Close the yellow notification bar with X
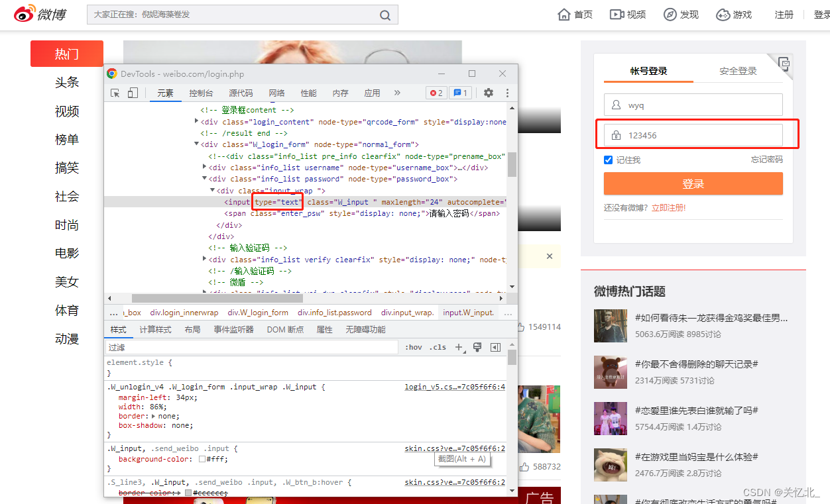The height and width of the screenshot is (504, 830). point(550,256)
